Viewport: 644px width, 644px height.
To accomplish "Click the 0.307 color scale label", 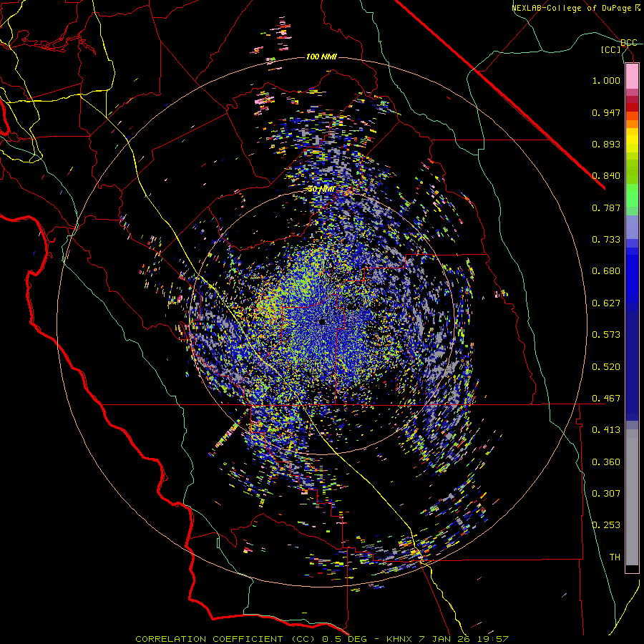I will [606, 494].
